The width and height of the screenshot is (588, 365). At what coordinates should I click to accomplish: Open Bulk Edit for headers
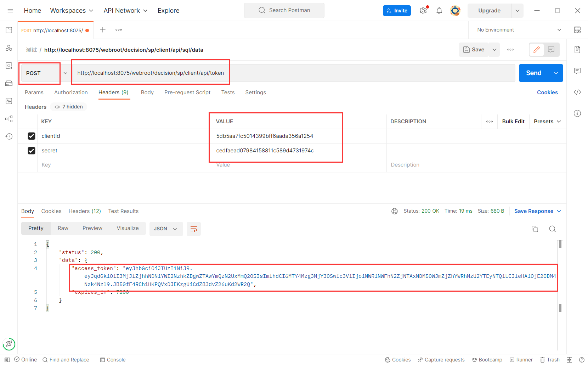(513, 121)
